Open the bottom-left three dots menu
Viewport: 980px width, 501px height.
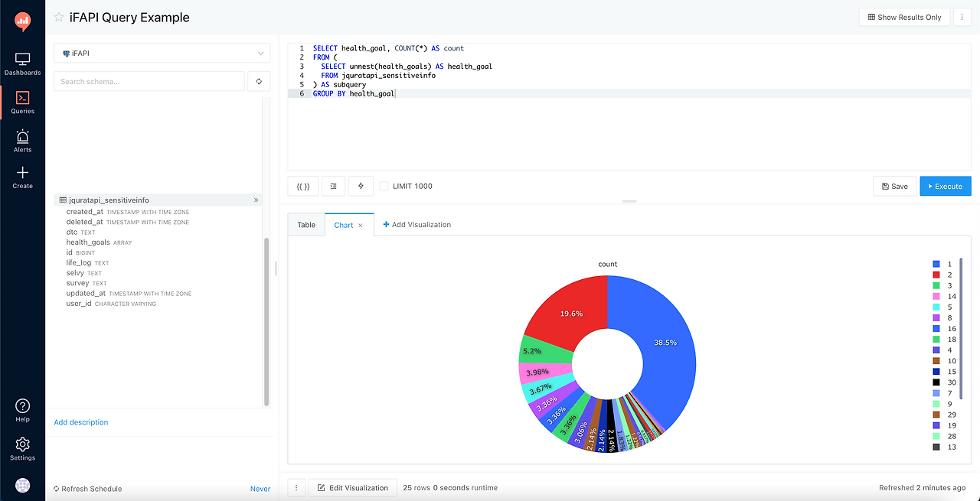pyautogui.click(x=296, y=488)
